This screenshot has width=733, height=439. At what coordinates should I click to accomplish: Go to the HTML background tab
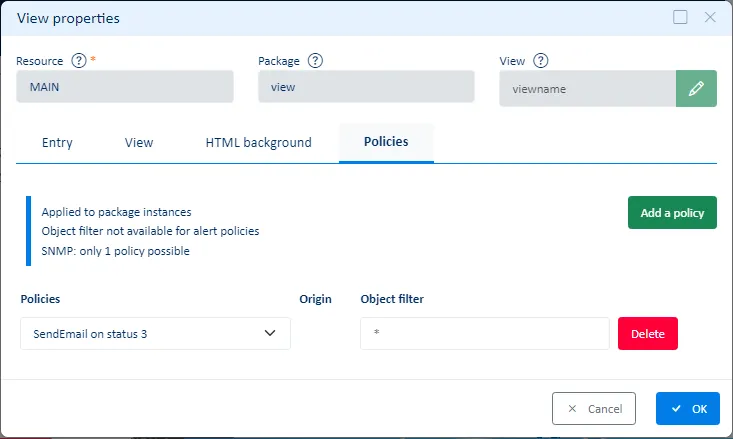258,142
